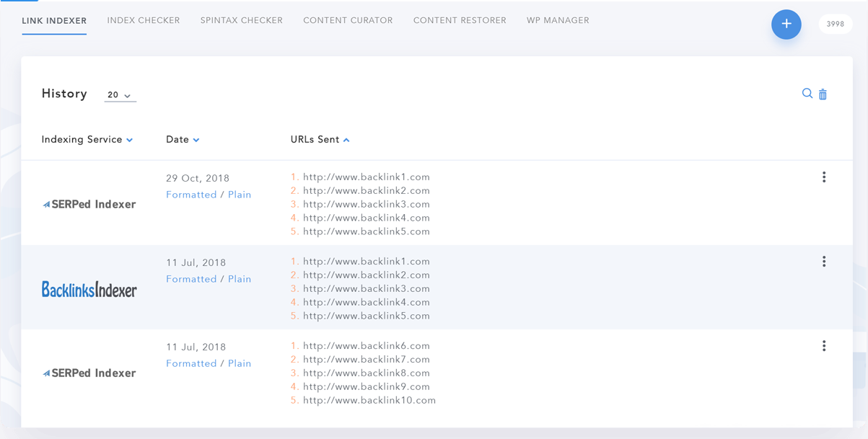Viewport: 868px width, 439px height.
Task: Open the history search icon
Action: pyautogui.click(x=807, y=93)
